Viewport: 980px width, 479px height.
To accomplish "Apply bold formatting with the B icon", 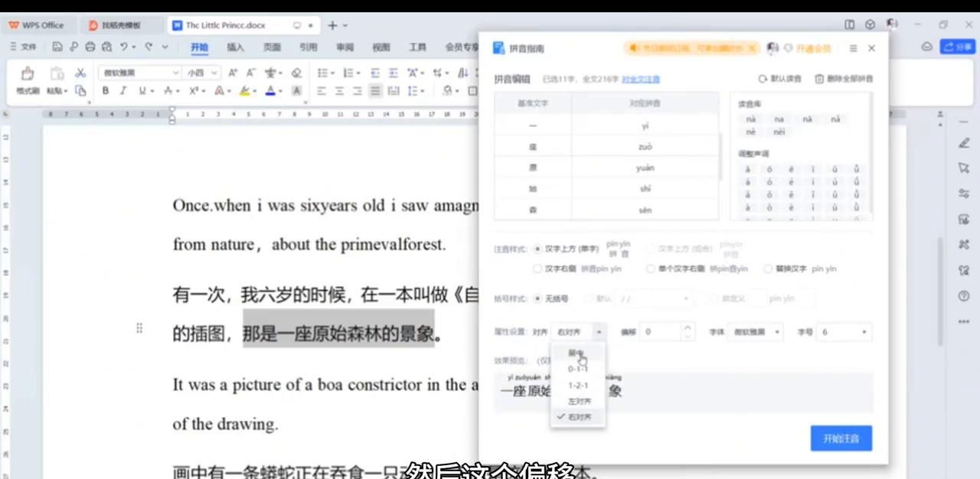I will [x=105, y=91].
